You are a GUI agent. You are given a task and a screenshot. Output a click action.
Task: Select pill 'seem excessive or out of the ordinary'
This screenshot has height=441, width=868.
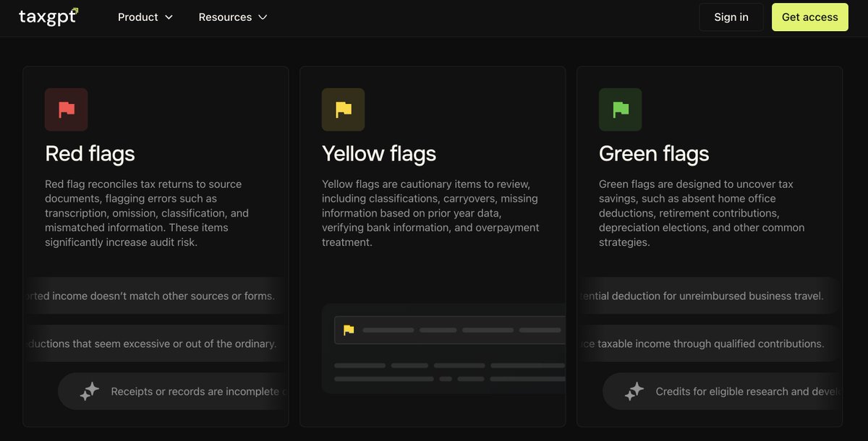tap(156, 343)
